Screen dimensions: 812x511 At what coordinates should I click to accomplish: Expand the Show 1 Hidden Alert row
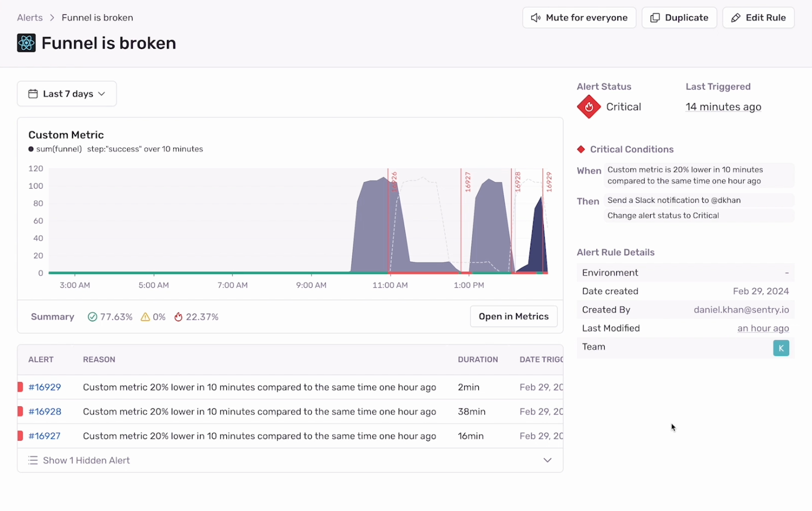point(290,460)
